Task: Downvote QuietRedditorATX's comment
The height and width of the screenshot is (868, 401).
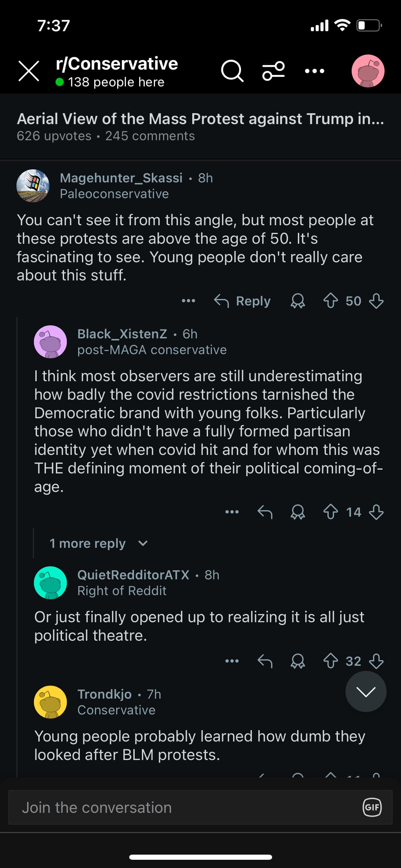Action: [x=376, y=661]
